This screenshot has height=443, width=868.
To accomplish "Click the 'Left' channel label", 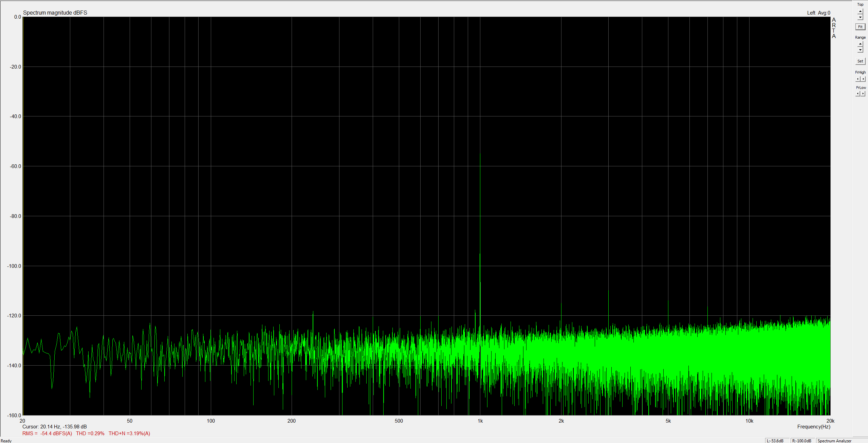I will pos(811,13).
